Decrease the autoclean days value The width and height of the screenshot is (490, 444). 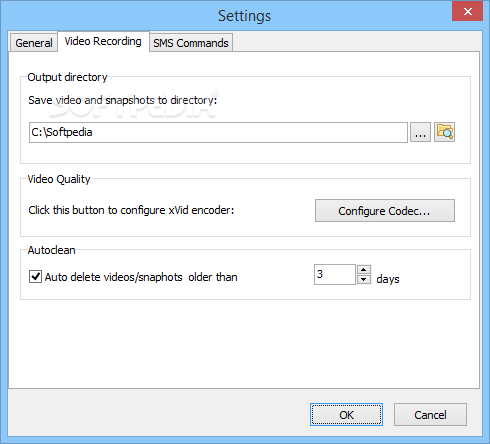[364, 279]
